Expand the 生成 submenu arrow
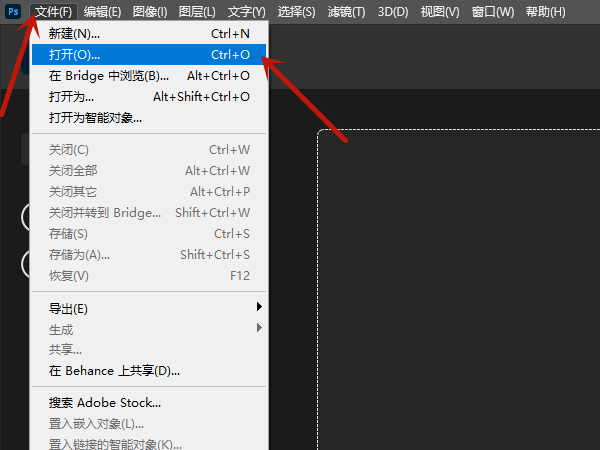Image resolution: width=600 pixels, height=450 pixels. click(259, 328)
